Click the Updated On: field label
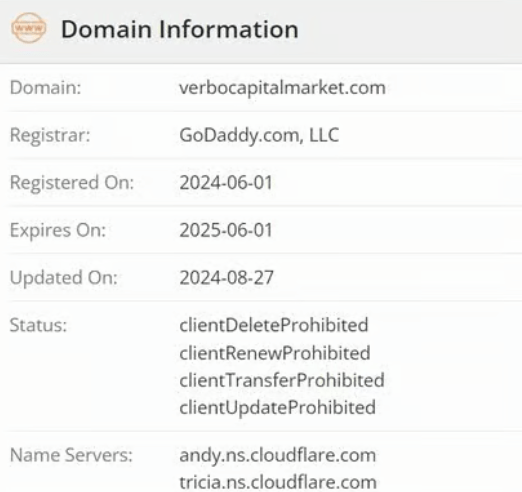The image size is (522, 492). coord(64,277)
